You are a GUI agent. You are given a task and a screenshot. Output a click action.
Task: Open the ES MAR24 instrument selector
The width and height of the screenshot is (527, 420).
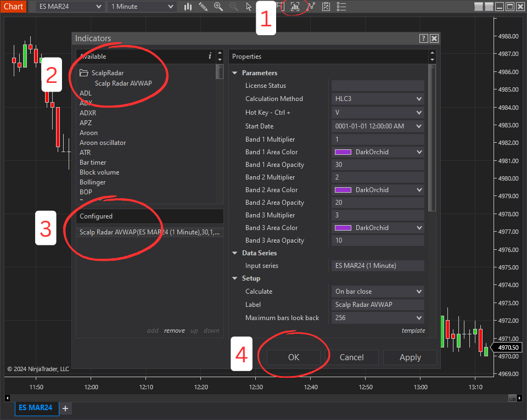point(70,7)
